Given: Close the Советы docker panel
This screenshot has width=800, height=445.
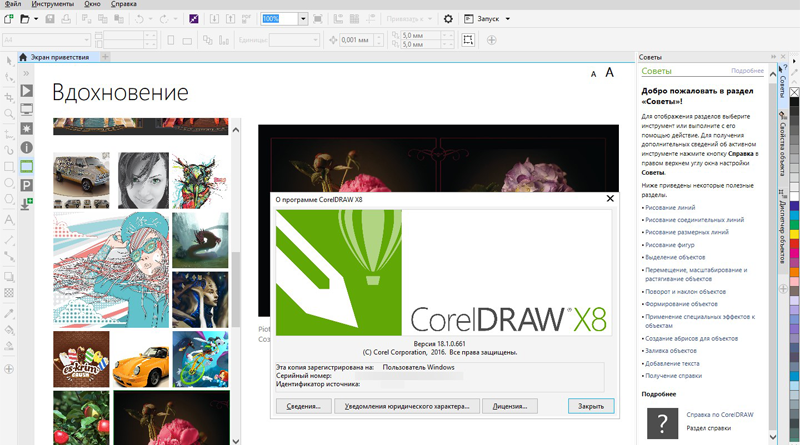Looking at the screenshot, I should [783, 57].
